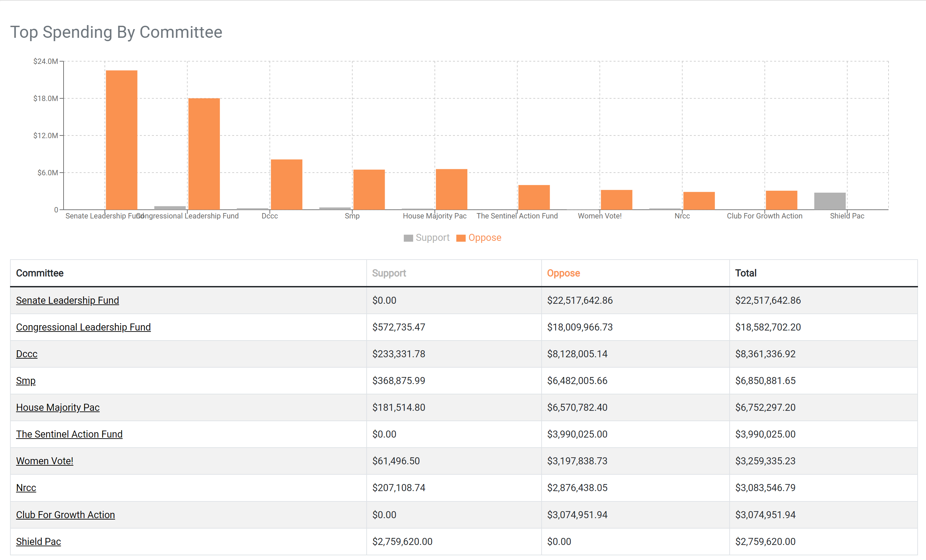Select the Congressional Leadership Fund support bar
This screenshot has width=926, height=560.
(x=170, y=208)
